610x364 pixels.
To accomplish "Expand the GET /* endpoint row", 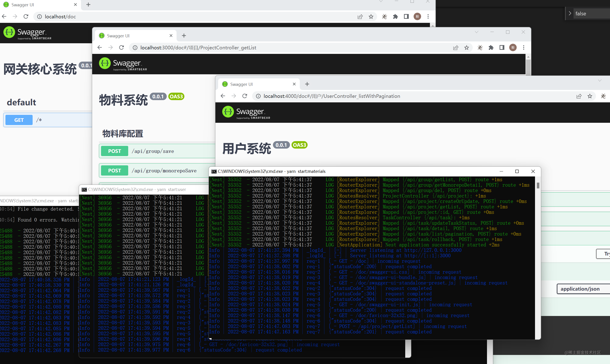I will click(48, 120).
